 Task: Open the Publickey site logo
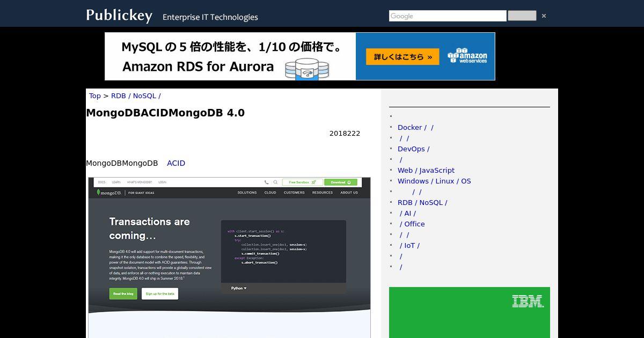pos(119,15)
